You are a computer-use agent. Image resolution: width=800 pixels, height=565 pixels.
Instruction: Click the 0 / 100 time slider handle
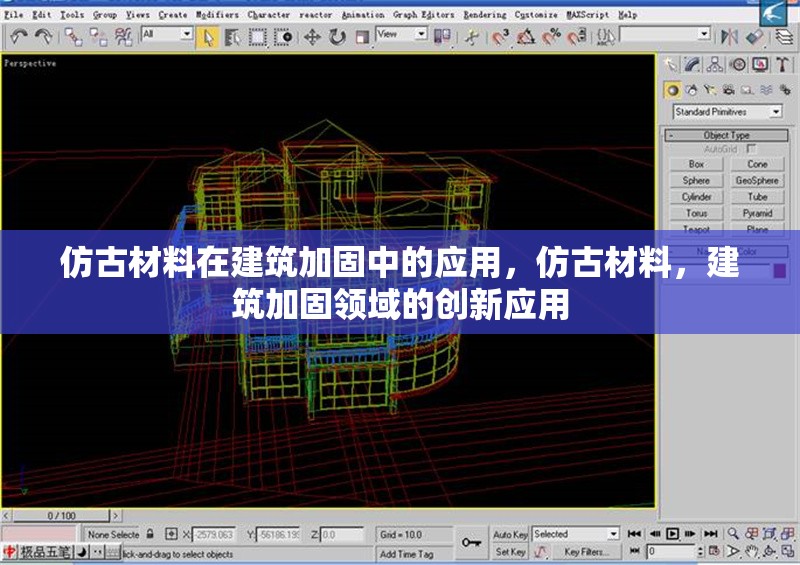point(61,515)
